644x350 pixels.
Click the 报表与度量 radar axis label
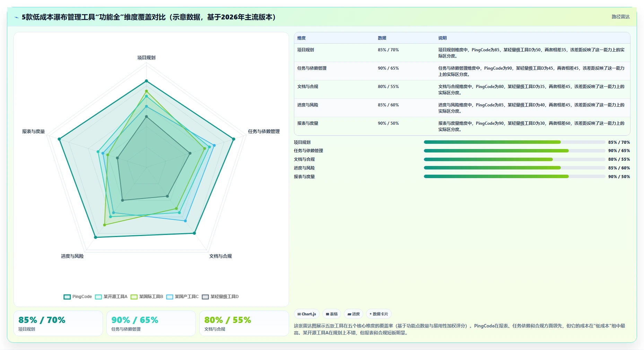tap(34, 131)
